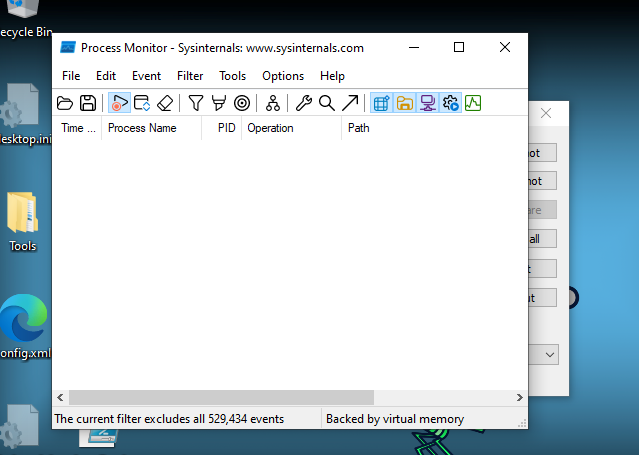639x455 pixels.
Task: Open the Filter menu
Action: [x=190, y=76]
